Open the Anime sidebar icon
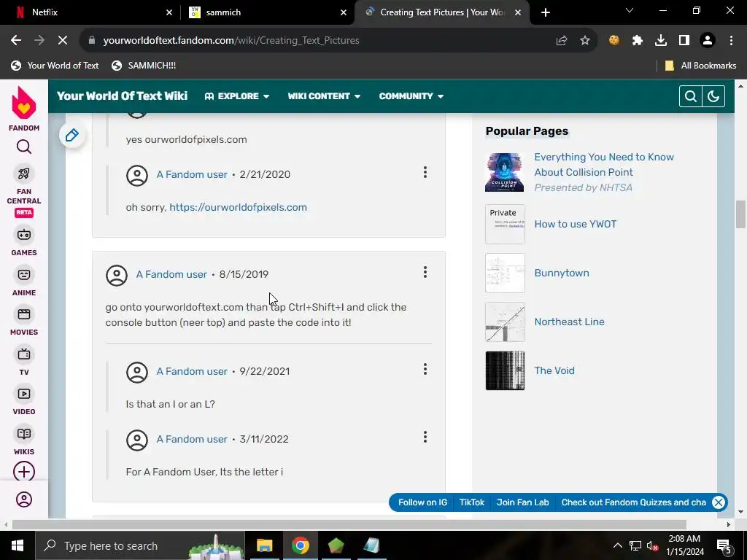This screenshot has width=747, height=560. click(x=24, y=275)
